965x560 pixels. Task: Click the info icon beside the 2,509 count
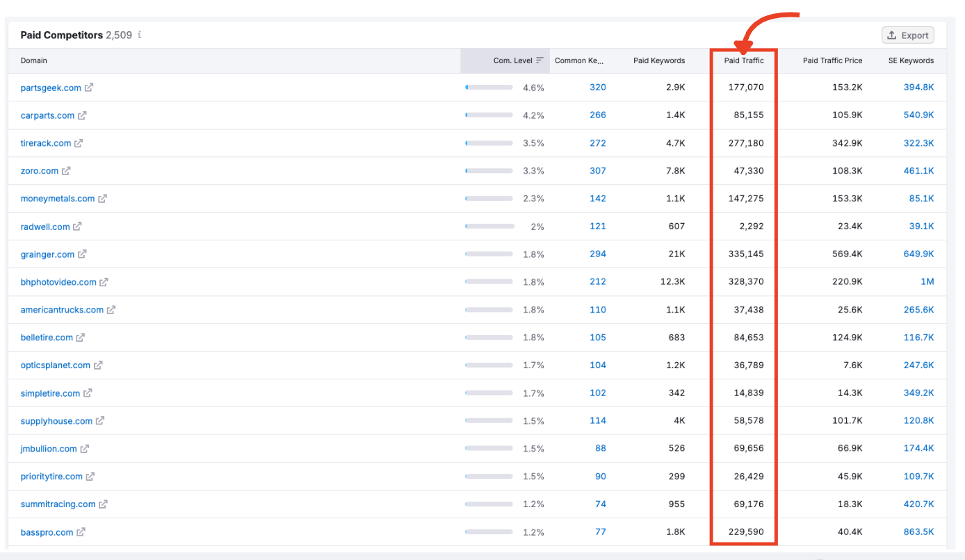[x=138, y=35]
